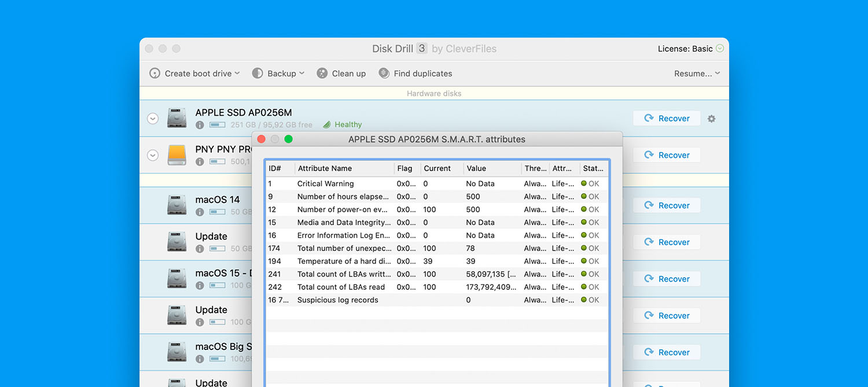
Task: Select the Critical Warning attribute row
Action: (x=437, y=183)
